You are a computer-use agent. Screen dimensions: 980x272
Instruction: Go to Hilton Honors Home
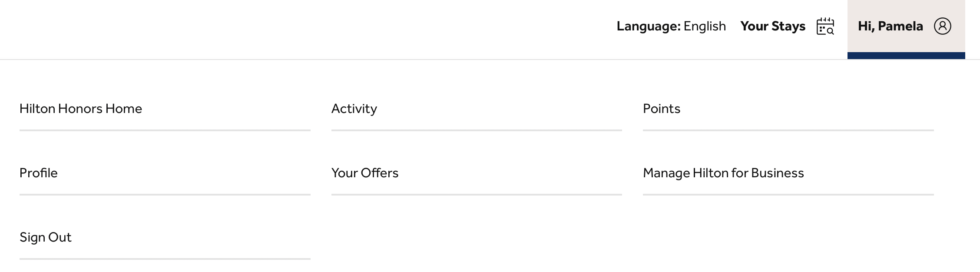[81, 109]
